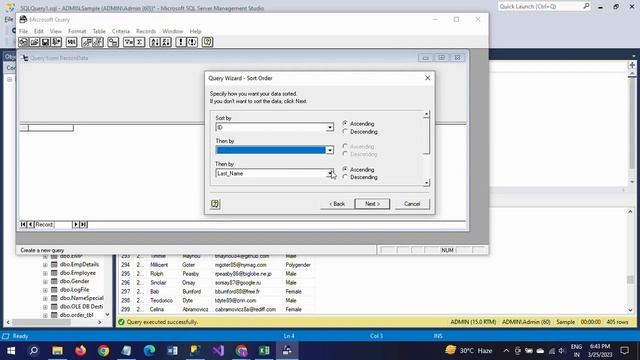The height and width of the screenshot is (360, 640).
Task: Select dbo.OLE DB Desti tree item
Action: click(x=81, y=307)
